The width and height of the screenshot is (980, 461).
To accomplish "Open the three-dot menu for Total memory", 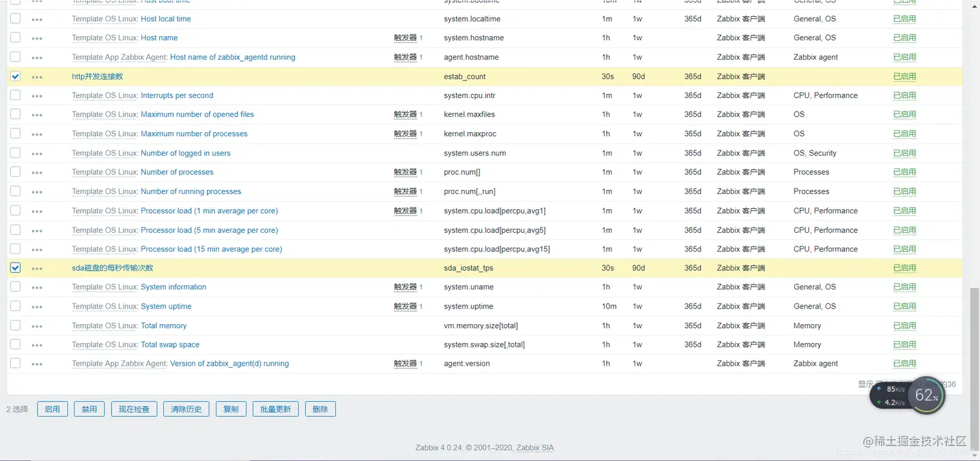I will 37,326.
